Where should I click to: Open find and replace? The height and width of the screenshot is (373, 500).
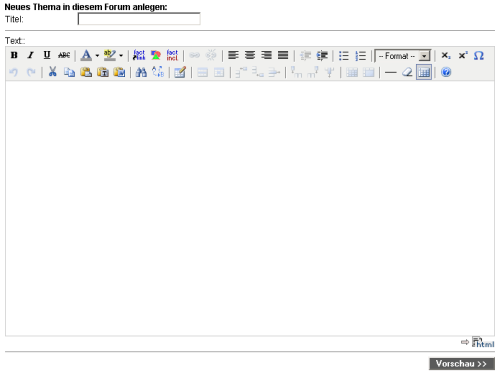click(x=158, y=72)
